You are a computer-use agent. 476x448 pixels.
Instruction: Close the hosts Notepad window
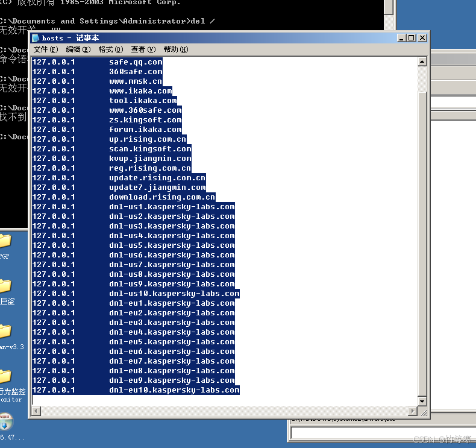pos(422,38)
